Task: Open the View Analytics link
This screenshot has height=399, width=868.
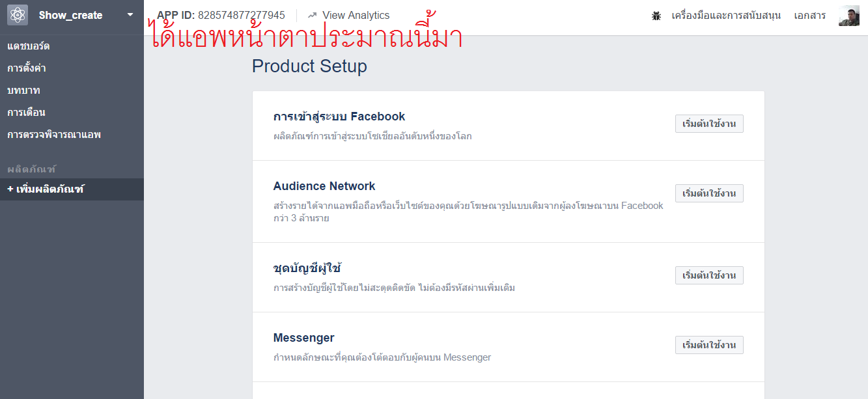Action: [x=356, y=15]
